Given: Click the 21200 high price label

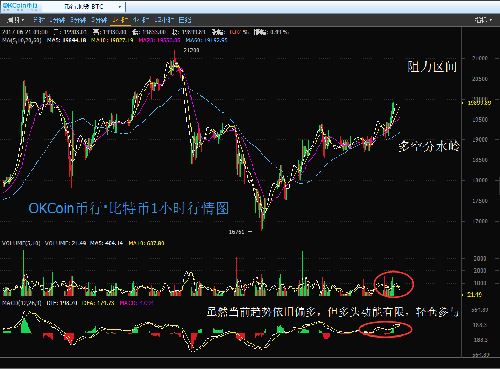Looking at the screenshot, I should (191, 50).
